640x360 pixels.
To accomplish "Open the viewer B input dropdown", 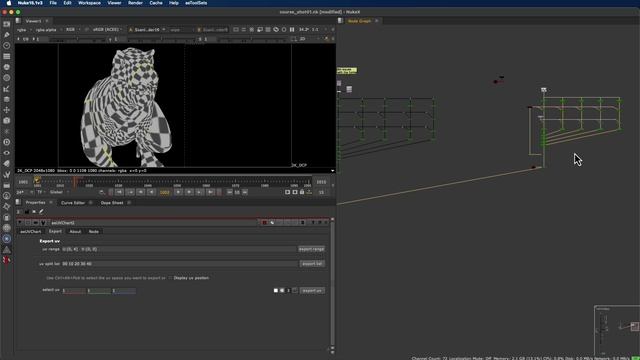I will point(213,30).
